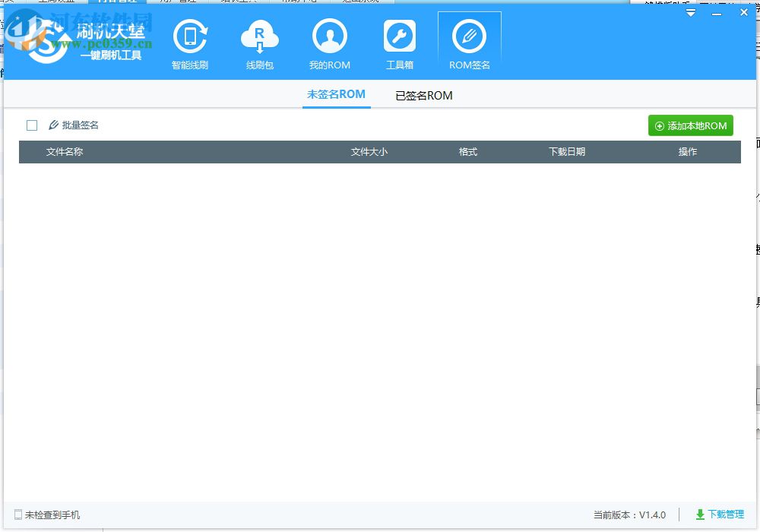Open the title bar dropdown menu arrow
The image size is (760, 532).
(691, 13)
